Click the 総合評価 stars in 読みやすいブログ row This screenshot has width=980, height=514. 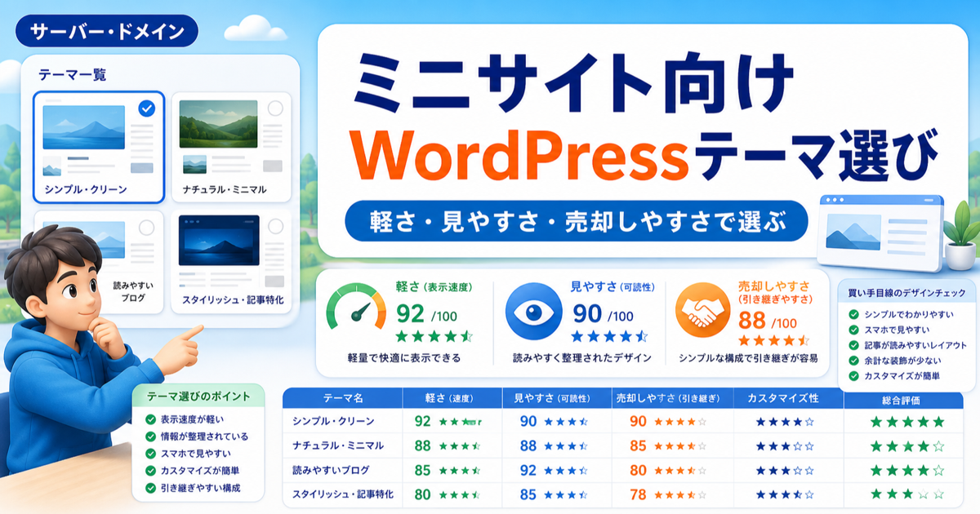pyautogui.click(x=906, y=471)
